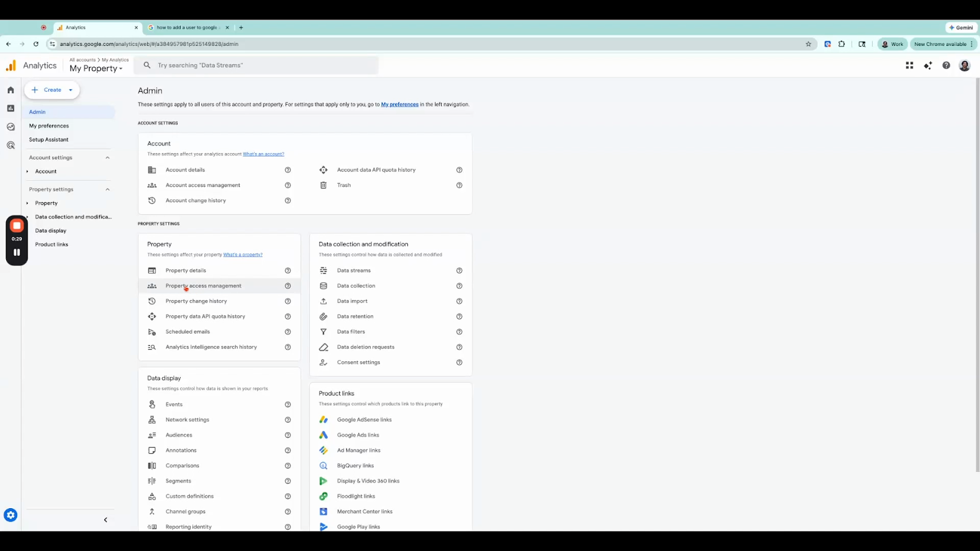
Task: Open the My Property selector dropdown
Action: (96, 69)
